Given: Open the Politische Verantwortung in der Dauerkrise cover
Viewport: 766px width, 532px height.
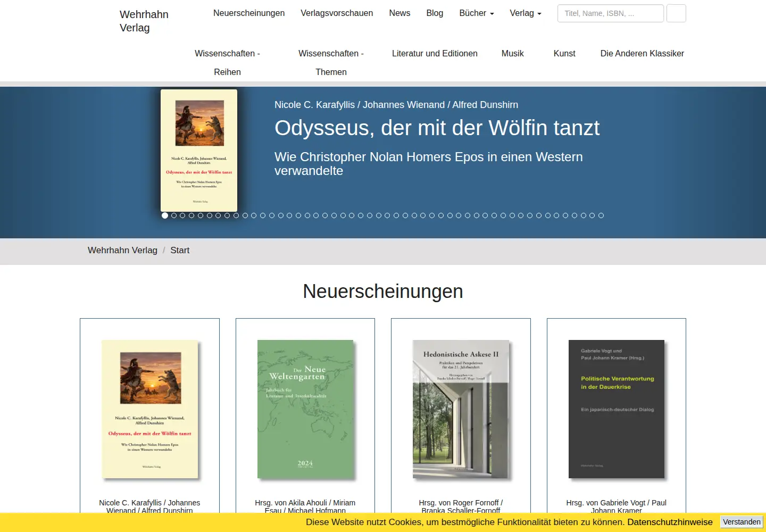Looking at the screenshot, I should pos(617,409).
